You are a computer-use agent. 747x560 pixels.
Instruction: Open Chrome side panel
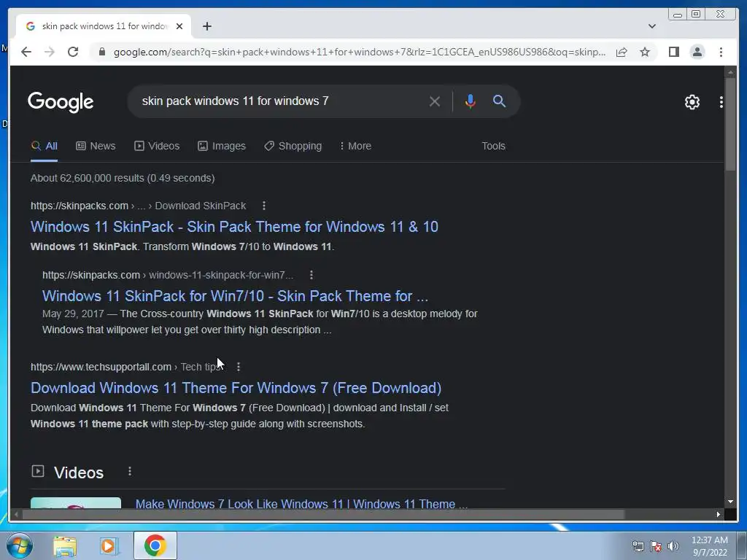click(x=673, y=52)
